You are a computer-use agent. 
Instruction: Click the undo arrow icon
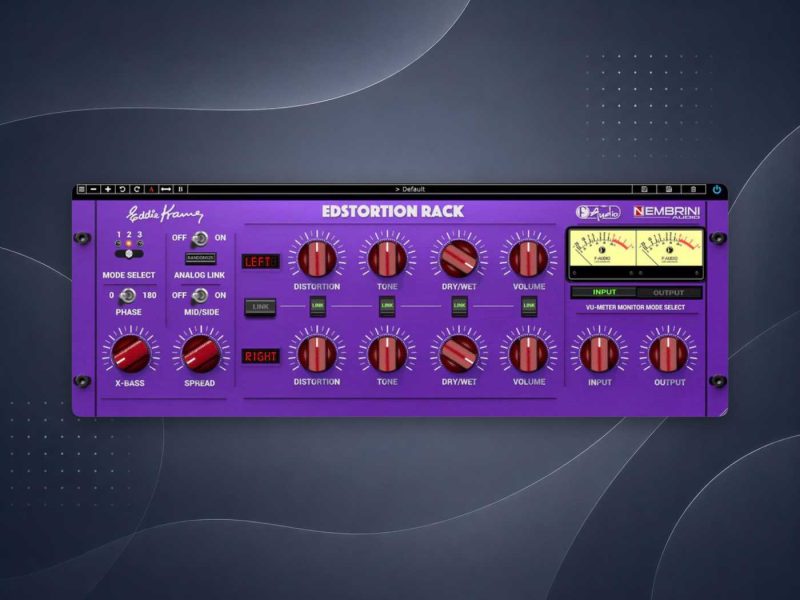(x=122, y=189)
